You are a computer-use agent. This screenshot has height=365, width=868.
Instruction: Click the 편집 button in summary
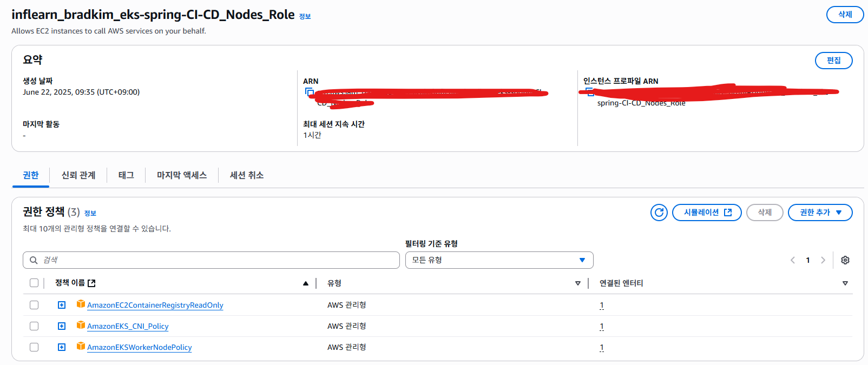point(833,61)
